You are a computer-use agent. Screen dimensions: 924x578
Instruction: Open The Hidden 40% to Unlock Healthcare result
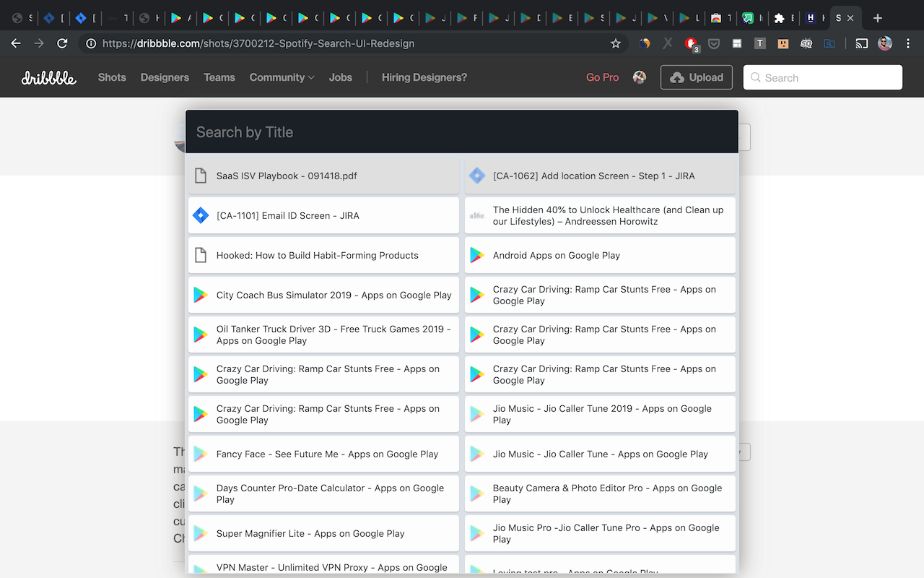(600, 215)
